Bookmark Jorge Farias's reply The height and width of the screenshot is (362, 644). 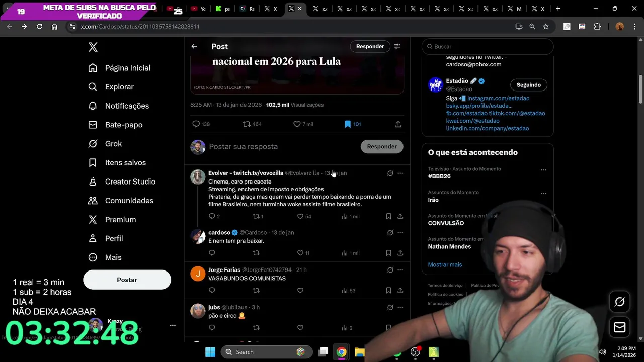point(388,291)
